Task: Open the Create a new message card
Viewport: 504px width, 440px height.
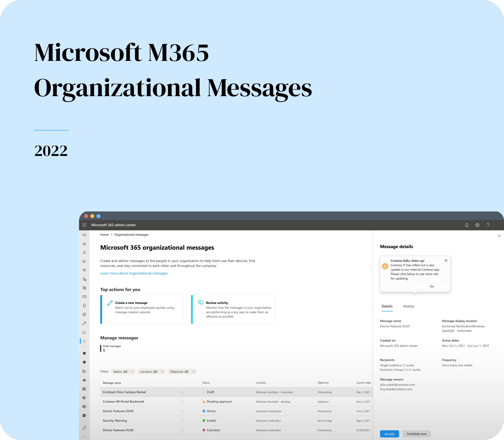Action: [142, 309]
